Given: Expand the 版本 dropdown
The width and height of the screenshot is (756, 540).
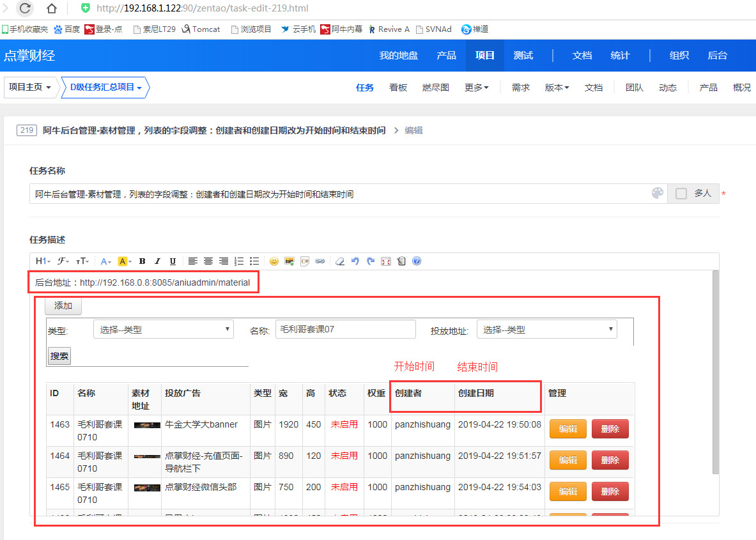Looking at the screenshot, I should point(557,88).
